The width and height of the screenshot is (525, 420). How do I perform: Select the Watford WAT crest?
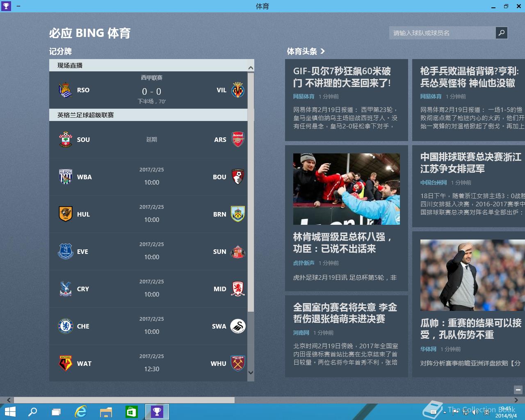pyautogui.click(x=66, y=363)
